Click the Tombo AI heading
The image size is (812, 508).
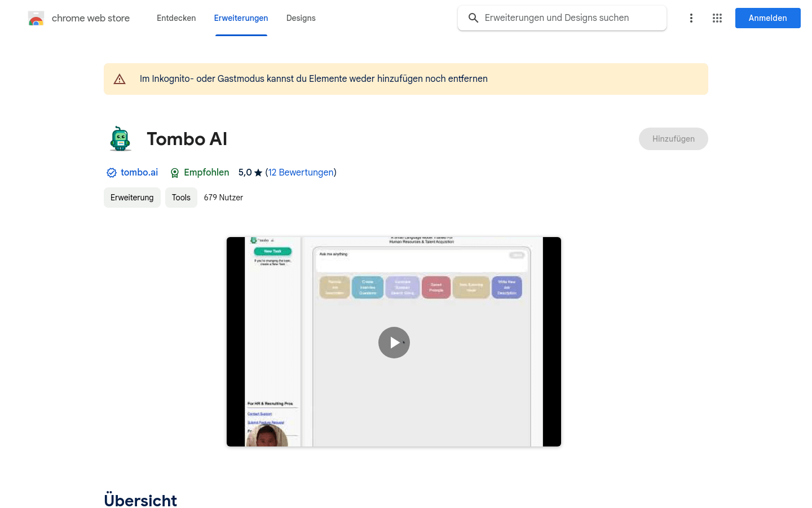[x=187, y=139]
